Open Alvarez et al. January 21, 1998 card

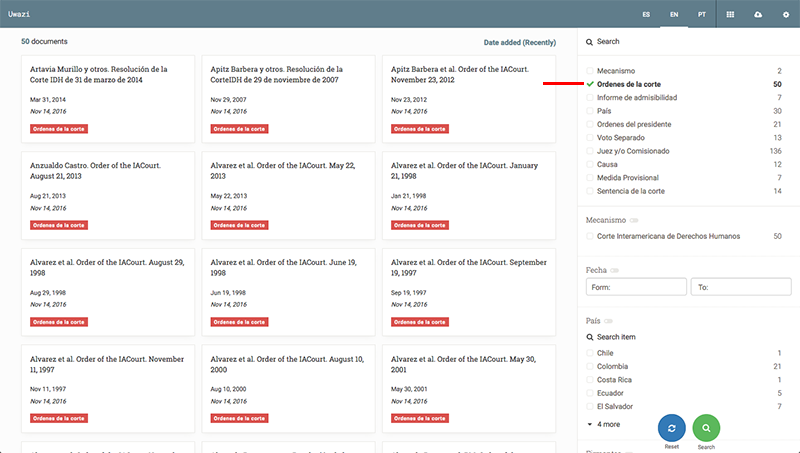(469, 195)
